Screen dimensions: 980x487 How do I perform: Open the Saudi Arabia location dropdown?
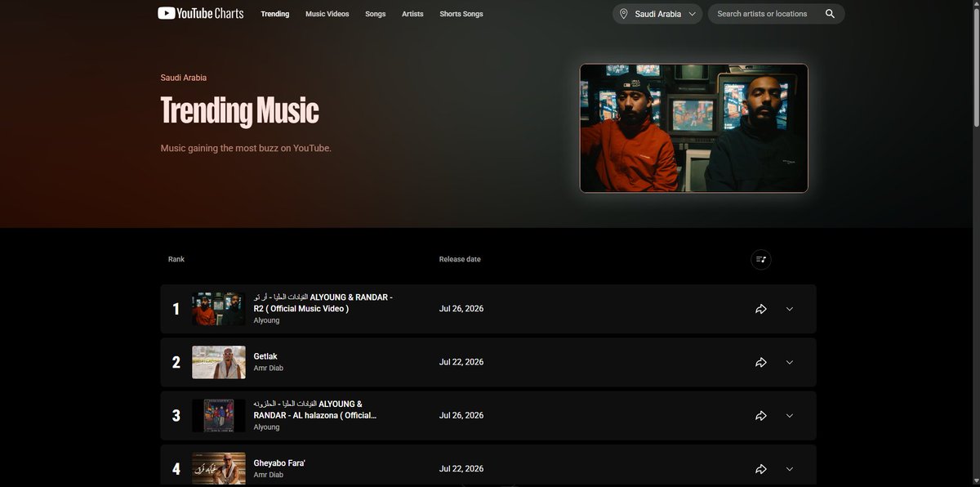[657, 14]
